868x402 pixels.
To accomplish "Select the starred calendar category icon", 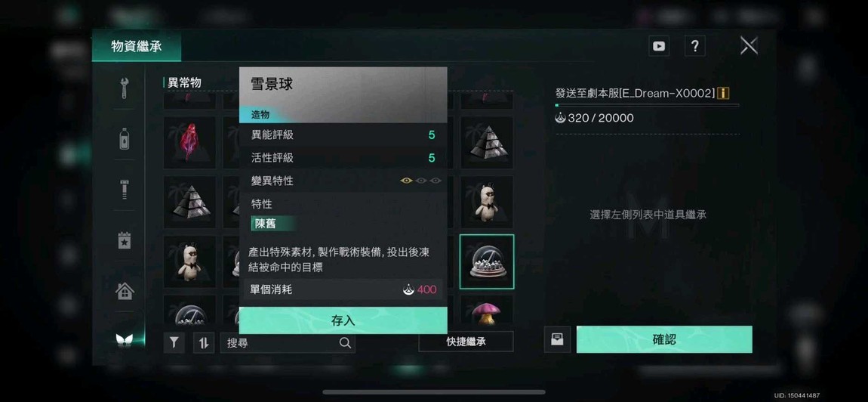I will click(125, 240).
